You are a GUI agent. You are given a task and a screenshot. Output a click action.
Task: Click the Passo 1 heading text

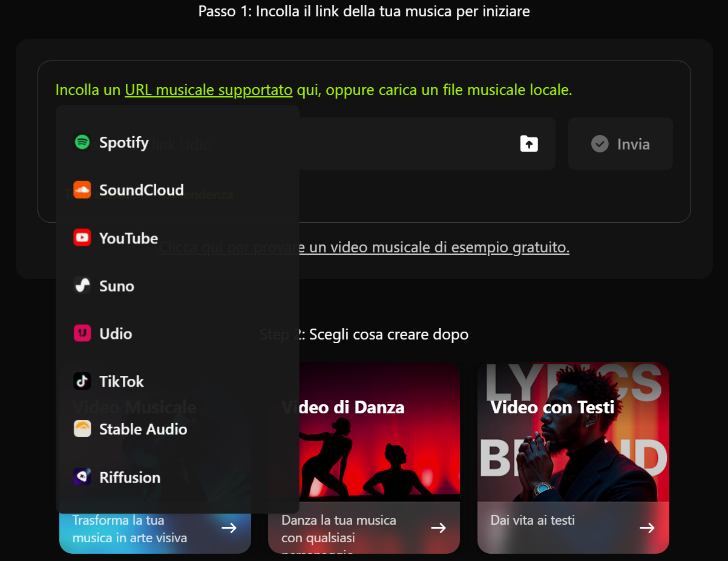pos(364,11)
